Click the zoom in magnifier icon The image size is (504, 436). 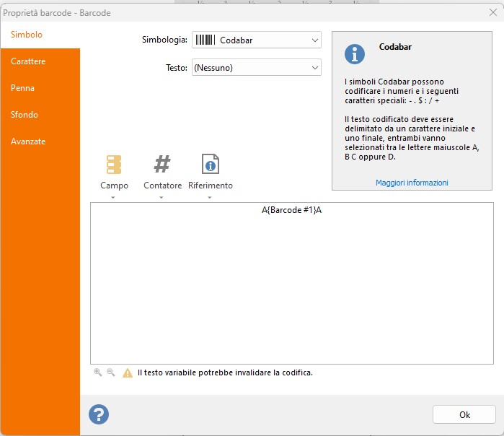tap(98, 372)
